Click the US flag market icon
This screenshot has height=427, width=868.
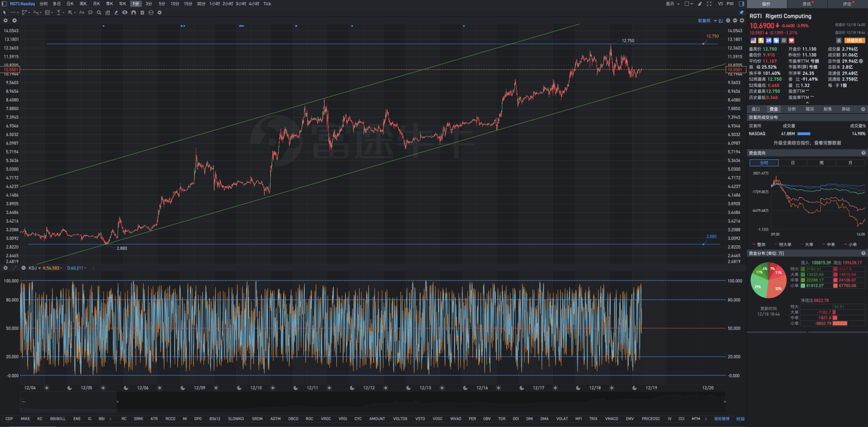pos(754,41)
